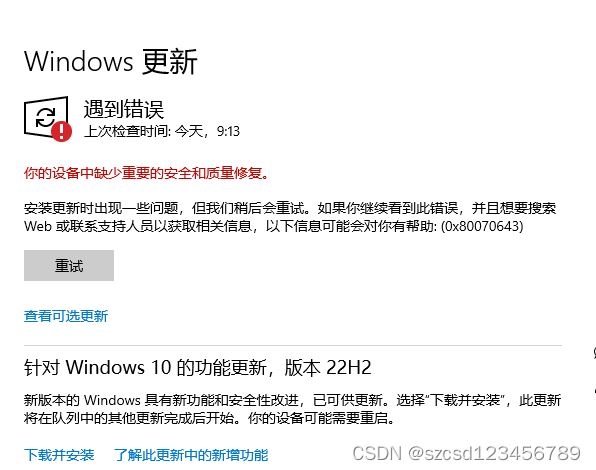Viewport: 596px width, 470px height.
Task: Click the 上次检查时间 label text
Action: click(x=127, y=131)
